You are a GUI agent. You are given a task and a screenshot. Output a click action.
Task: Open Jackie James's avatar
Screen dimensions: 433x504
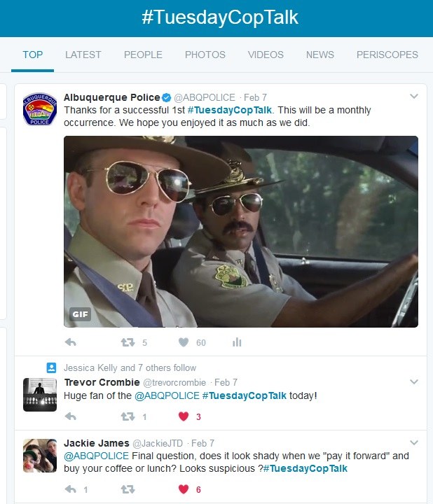40,456
